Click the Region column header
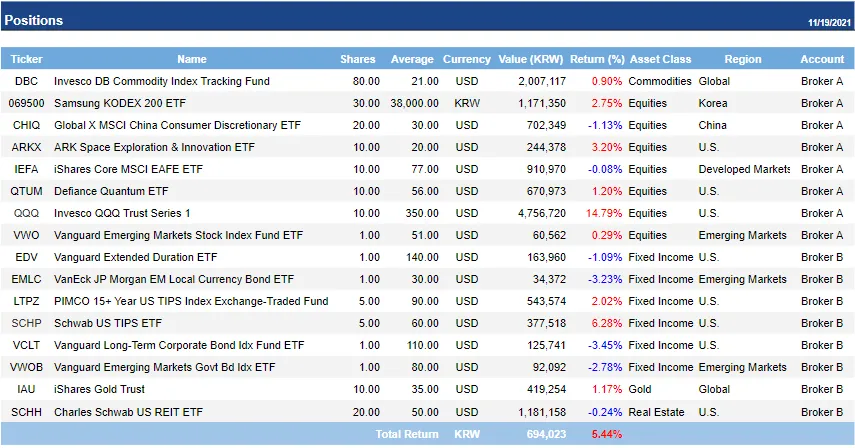The height and width of the screenshot is (448, 855). (743, 59)
